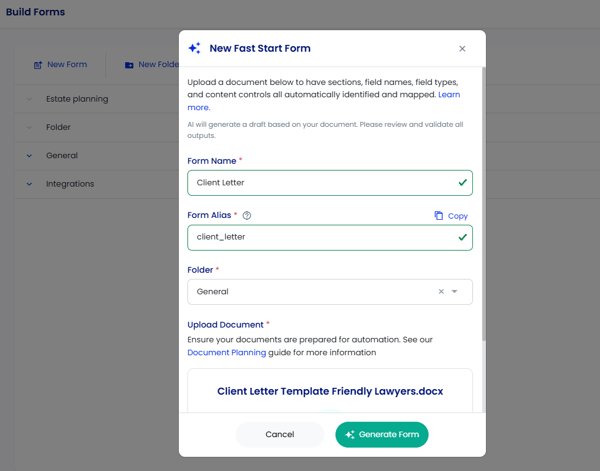Screen dimensions: 600x471
Task: Click the Cancel button
Action: pos(280,435)
